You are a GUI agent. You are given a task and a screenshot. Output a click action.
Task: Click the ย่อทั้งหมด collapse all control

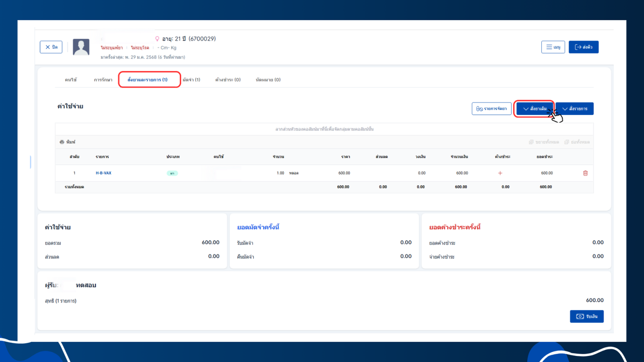tap(577, 142)
